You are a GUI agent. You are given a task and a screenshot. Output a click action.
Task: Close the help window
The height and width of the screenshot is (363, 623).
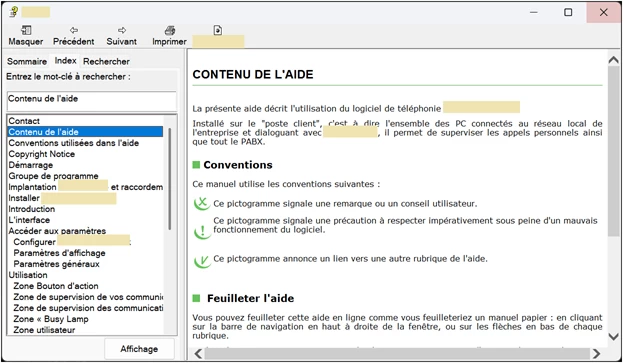pyautogui.click(x=604, y=12)
